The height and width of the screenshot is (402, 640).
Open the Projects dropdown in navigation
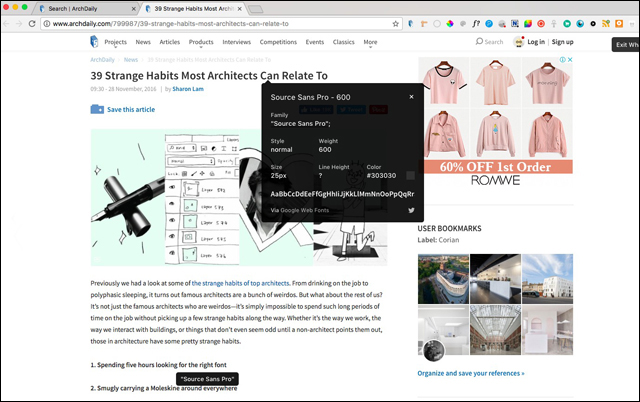point(116,42)
